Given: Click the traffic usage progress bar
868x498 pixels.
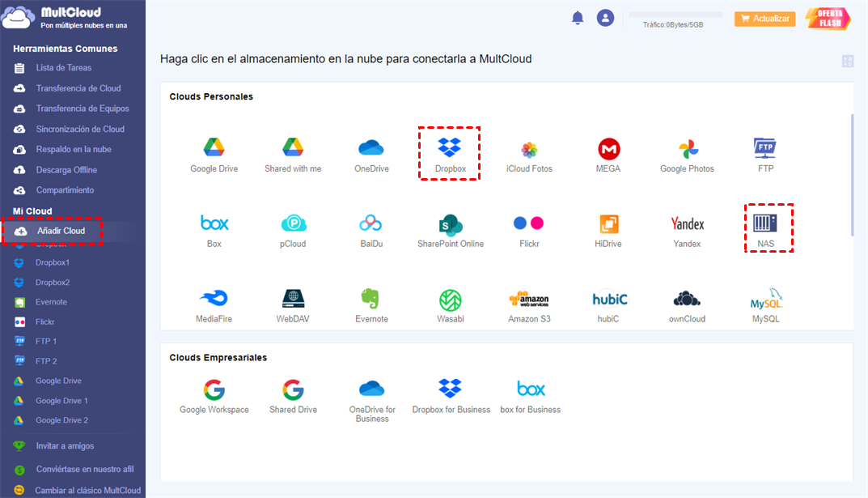Looking at the screenshot, I should click(675, 15).
